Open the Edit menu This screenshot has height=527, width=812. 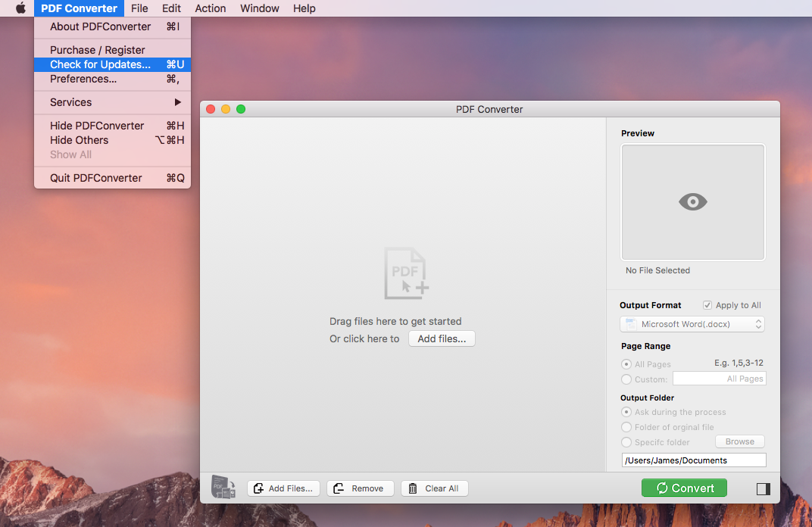tap(171, 8)
